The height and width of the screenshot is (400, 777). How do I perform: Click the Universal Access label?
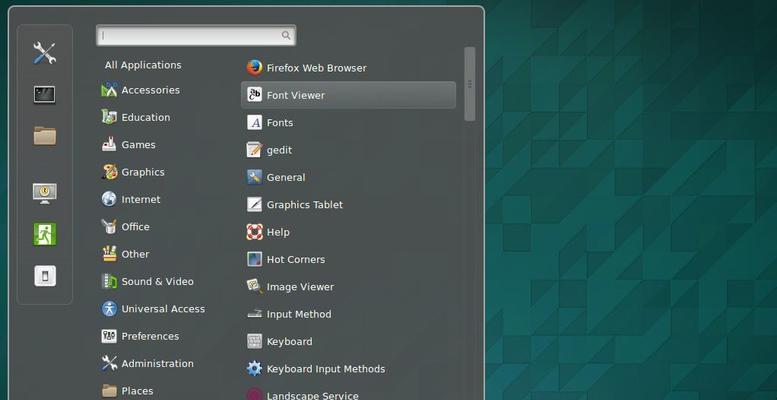click(163, 309)
